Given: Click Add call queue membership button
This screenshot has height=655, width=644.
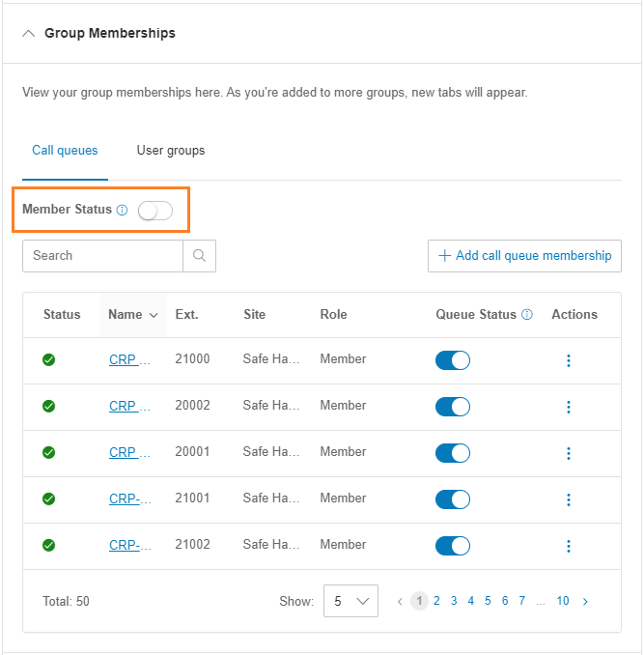Looking at the screenshot, I should pos(524,256).
